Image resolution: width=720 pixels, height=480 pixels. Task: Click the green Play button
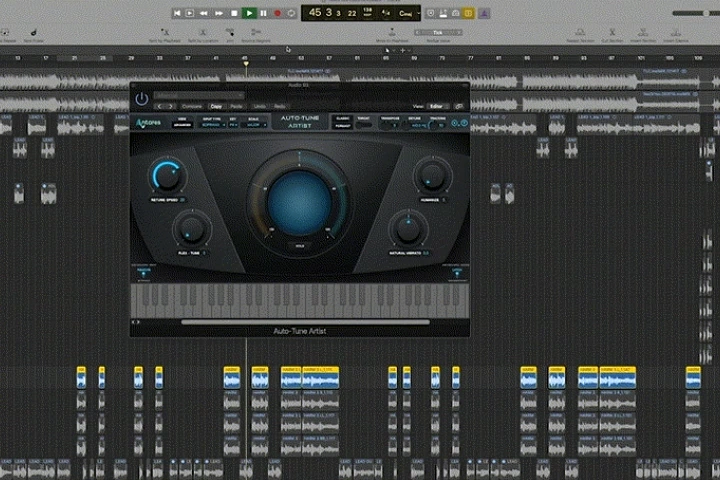click(249, 13)
